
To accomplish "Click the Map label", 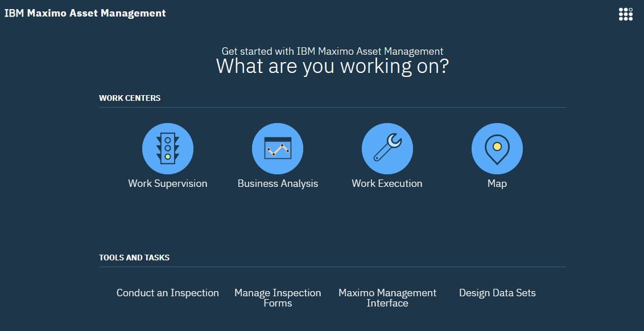I will (497, 183).
